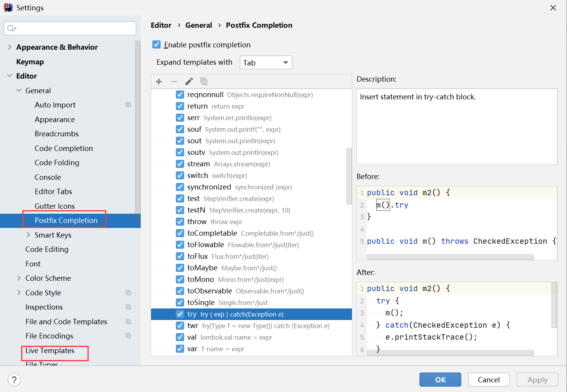
Task: Collapse the General subsection
Action: pyautogui.click(x=19, y=90)
